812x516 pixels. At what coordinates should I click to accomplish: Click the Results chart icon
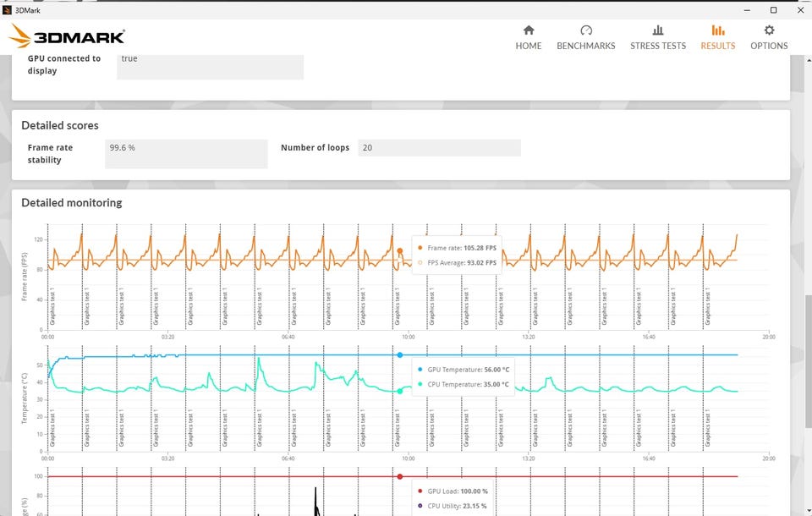pyautogui.click(x=718, y=30)
